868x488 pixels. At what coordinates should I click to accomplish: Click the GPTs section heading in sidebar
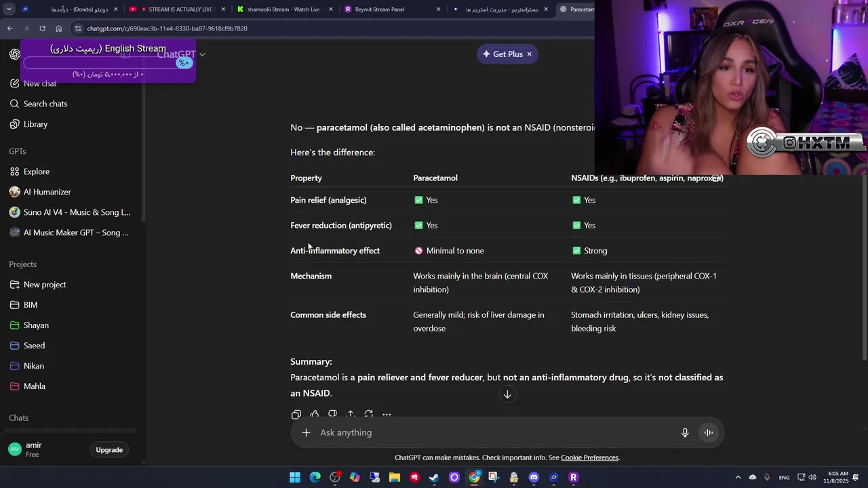[18, 151]
